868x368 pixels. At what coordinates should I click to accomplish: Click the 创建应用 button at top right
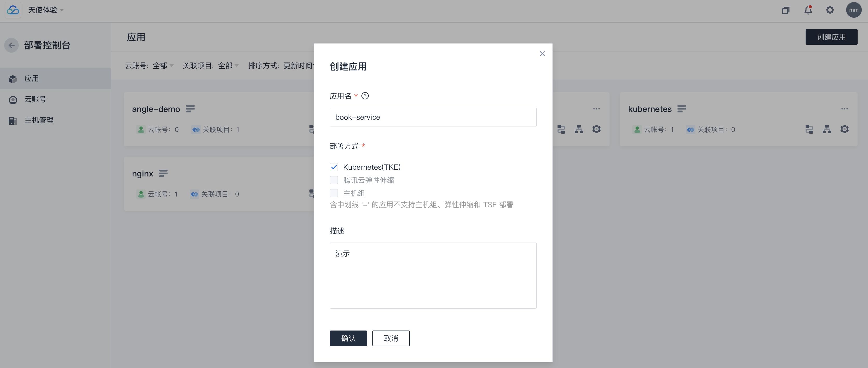(x=831, y=37)
